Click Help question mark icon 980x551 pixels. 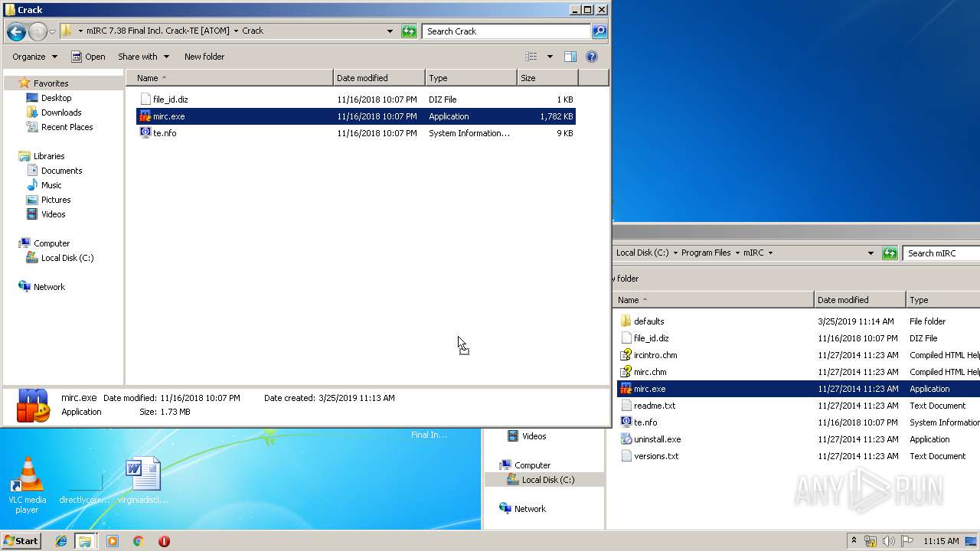pyautogui.click(x=592, y=57)
